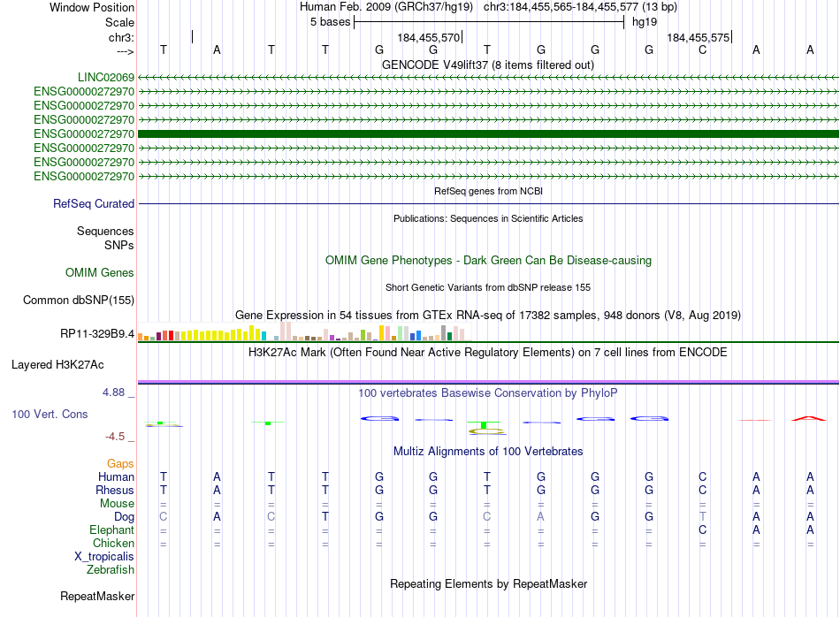The image size is (840, 617).
Task: Click the H3K27Ac Mark ENCODE track title
Action: [488, 353]
